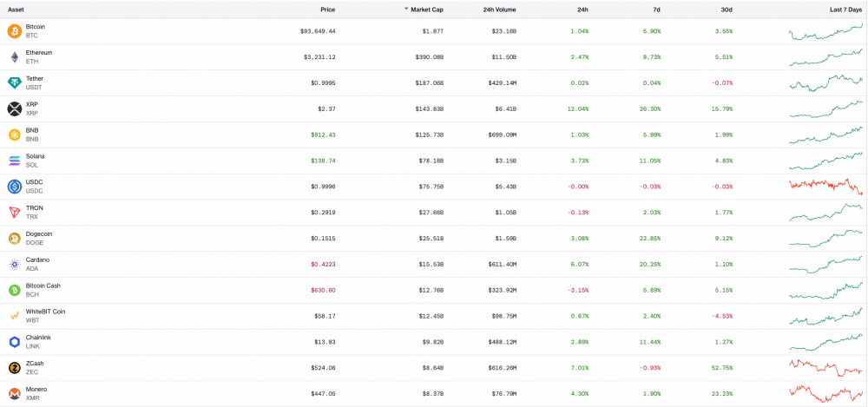The width and height of the screenshot is (868, 407).
Task: Click the Dogecoin coin icon
Action: [x=14, y=239]
